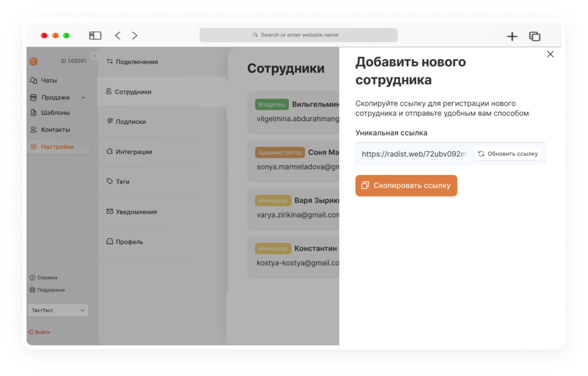Click the Сотрудники people icon

[109, 92]
